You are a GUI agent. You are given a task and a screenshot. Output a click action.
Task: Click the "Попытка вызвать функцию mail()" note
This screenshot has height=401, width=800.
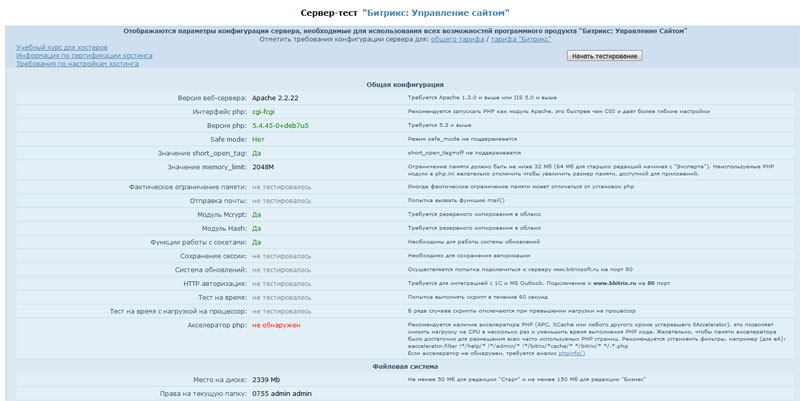click(x=456, y=200)
